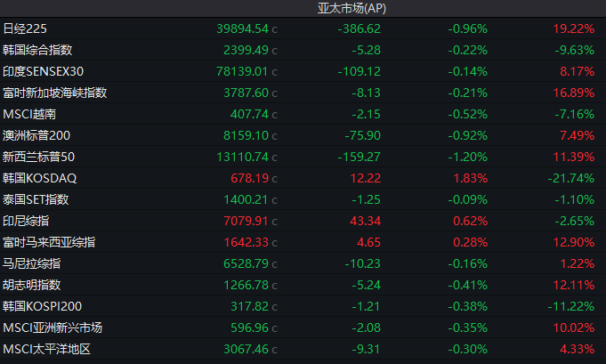
Task: Select the MSCI亚洲新兴市场 index name
Action: 53,328
